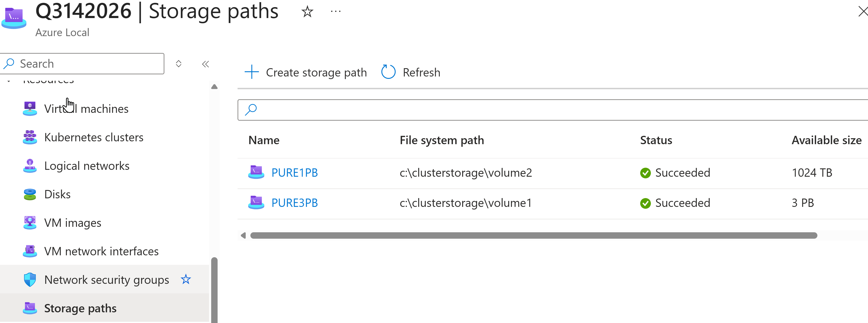Toggle favorite star for Network security groups
The width and height of the screenshot is (868, 323).
tap(186, 279)
